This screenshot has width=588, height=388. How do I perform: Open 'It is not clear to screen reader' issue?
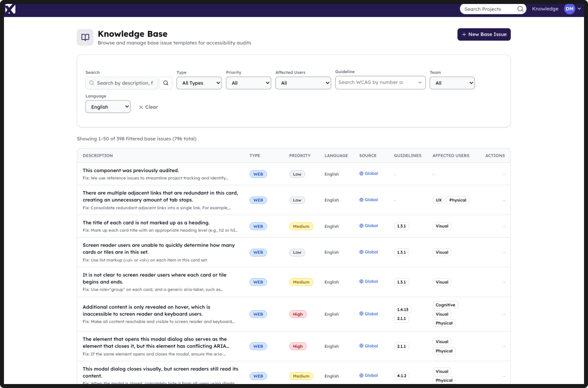click(154, 278)
